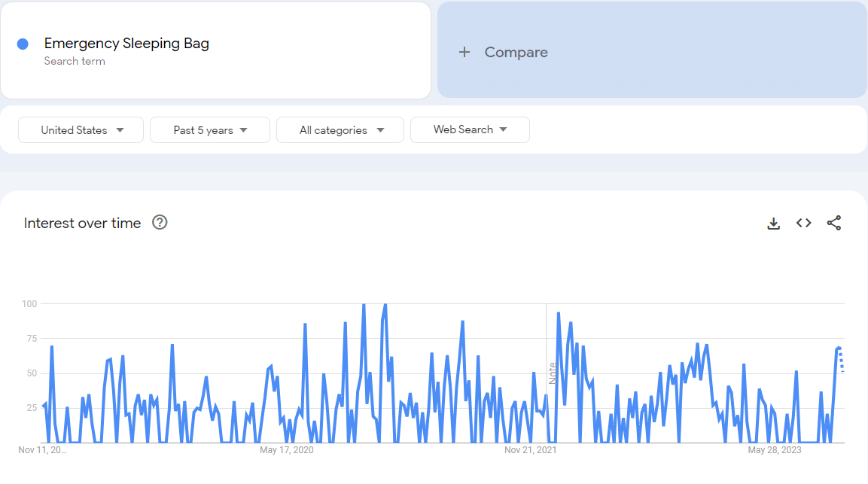Image resolution: width=868 pixels, height=484 pixels.
Task: Expand the United States region dropdown
Action: click(81, 130)
